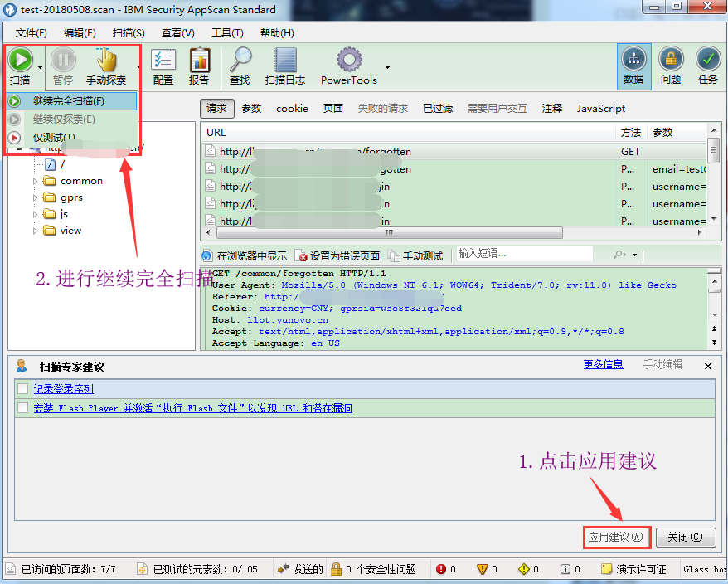
Task: Open the 配置 configuration icon
Action: coord(163,60)
